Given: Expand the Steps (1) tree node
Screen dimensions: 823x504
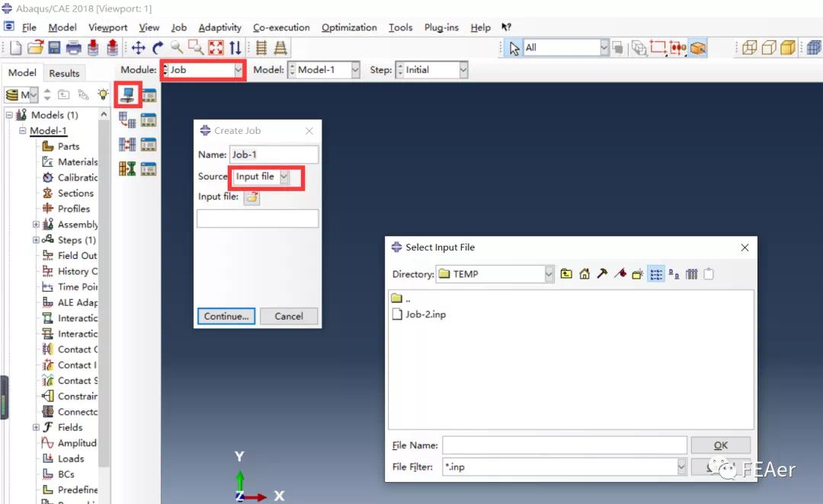Looking at the screenshot, I should pos(36,240).
